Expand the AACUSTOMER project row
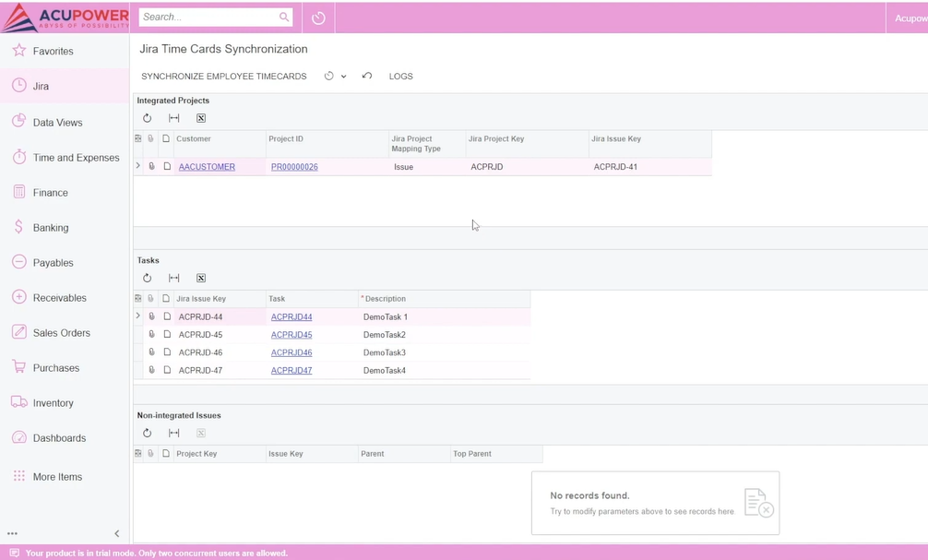Image resolution: width=928 pixels, height=560 pixels. (138, 167)
